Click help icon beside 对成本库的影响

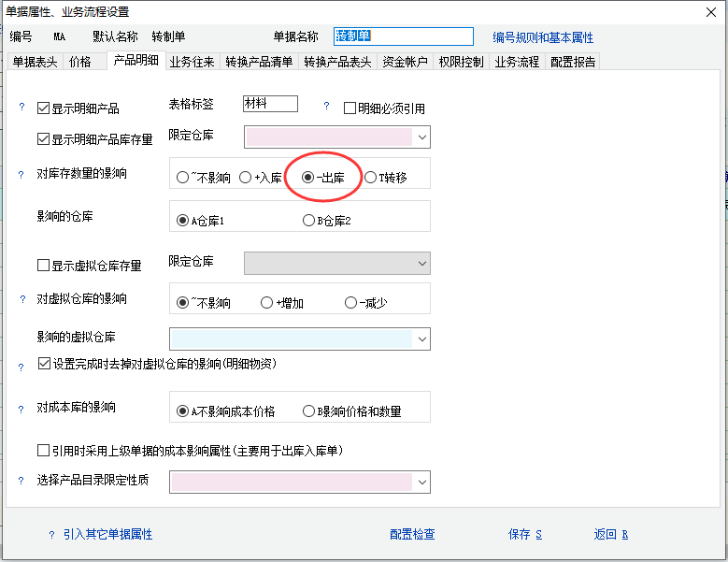(x=21, y=410)
